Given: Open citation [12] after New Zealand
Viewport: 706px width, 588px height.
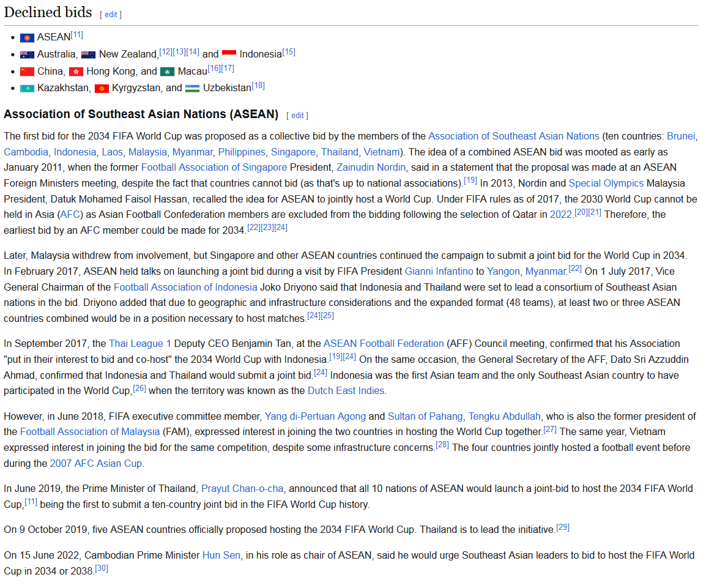Looking at the screenshot, I should 166,52.
